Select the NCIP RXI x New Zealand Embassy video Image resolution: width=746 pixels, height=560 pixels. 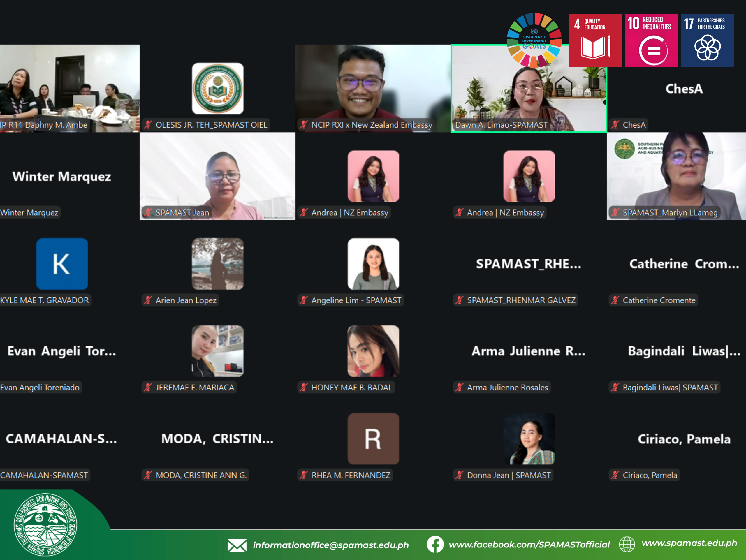(373, 88)
